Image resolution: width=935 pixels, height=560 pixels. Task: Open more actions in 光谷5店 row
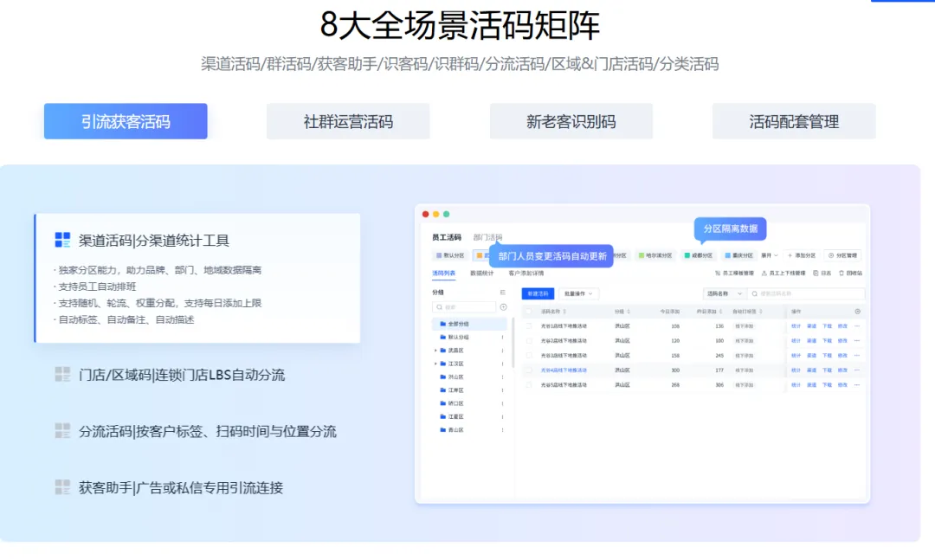[x=857, y=384]
